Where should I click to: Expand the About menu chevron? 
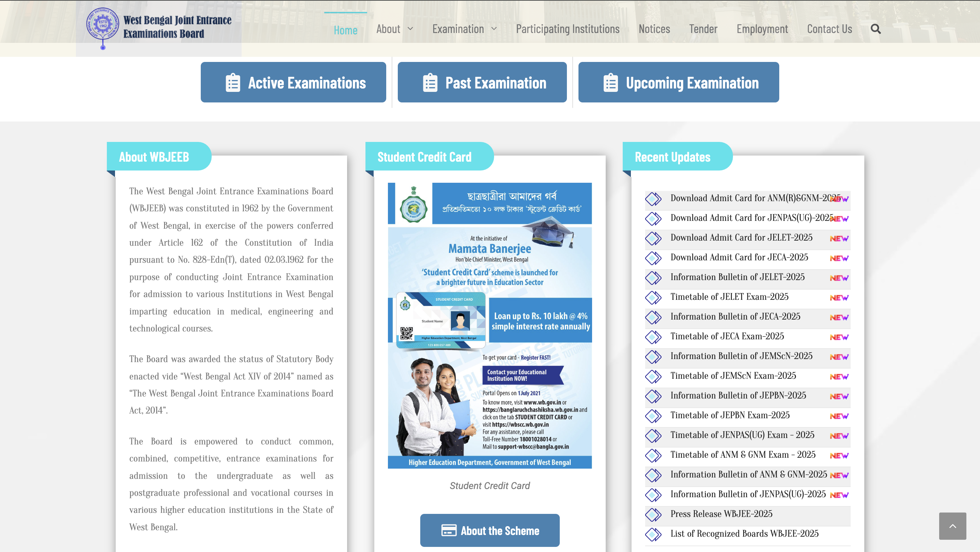click(x=410, y=29)
